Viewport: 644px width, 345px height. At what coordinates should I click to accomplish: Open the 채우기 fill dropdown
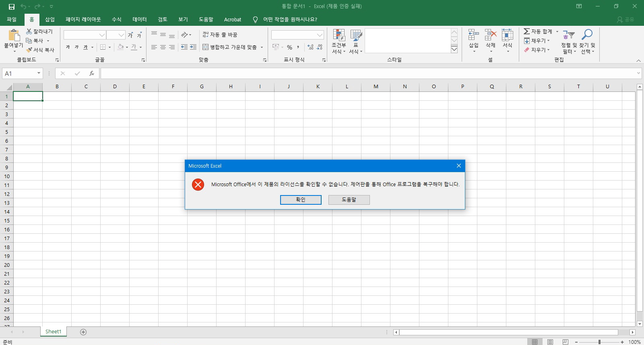pyautogui.click(x=537, y=40)
